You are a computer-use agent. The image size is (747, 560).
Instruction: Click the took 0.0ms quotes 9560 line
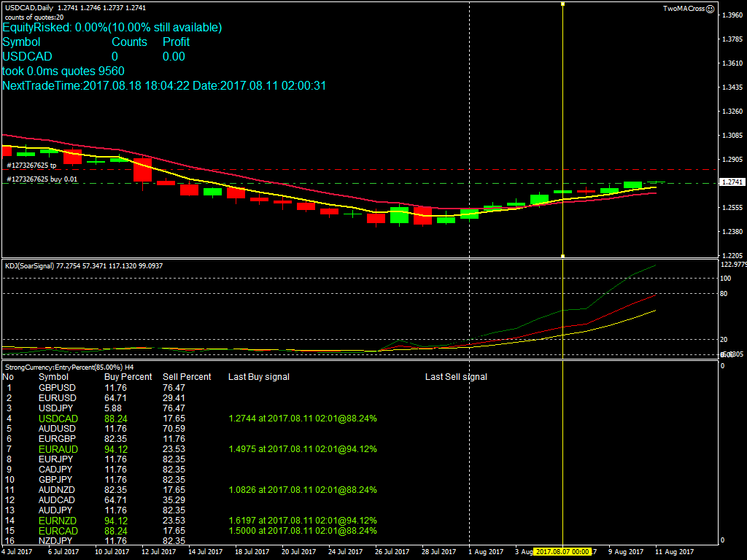click(x=63, y=71)
